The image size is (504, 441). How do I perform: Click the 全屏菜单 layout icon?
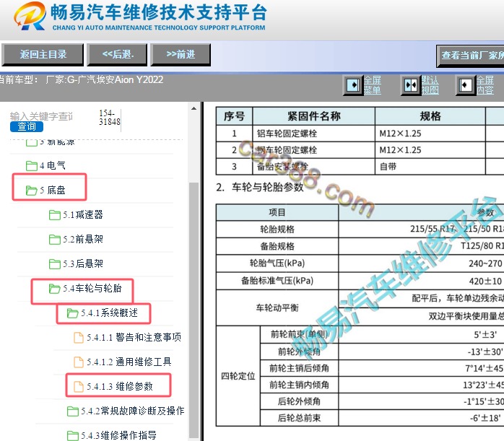353,85
